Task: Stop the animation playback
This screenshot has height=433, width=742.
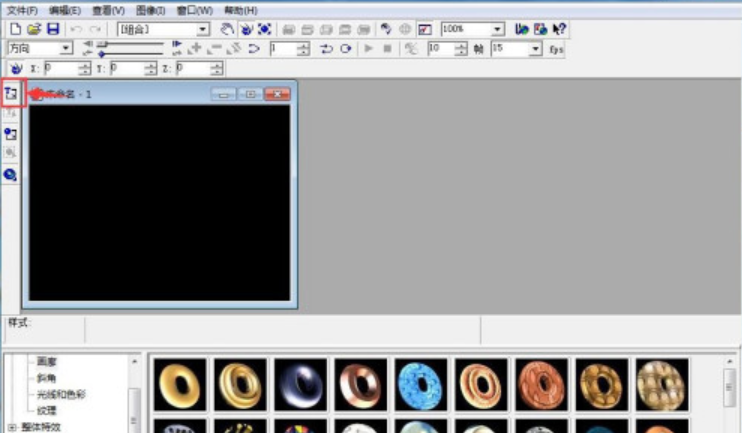Action: tap(387, 49)
